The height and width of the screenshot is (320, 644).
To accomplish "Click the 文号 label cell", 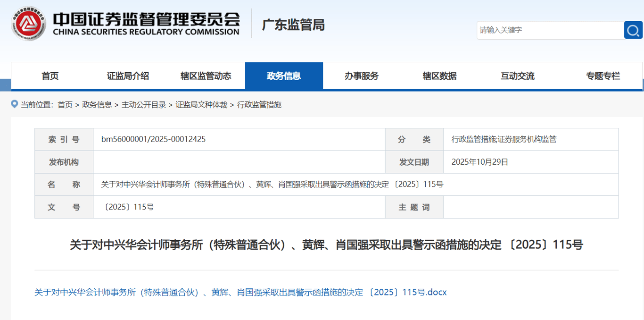I will pyautogui.click(x=64, y=207).
